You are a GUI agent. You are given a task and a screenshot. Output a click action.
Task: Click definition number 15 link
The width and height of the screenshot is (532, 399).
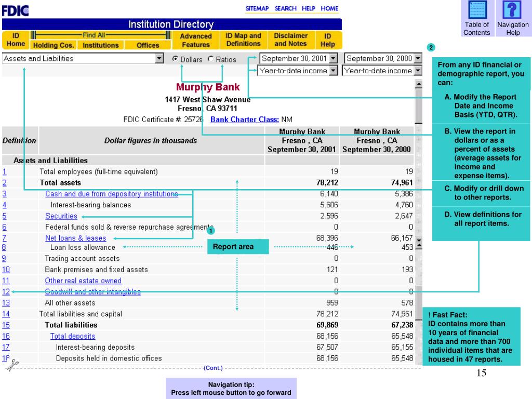6,325
